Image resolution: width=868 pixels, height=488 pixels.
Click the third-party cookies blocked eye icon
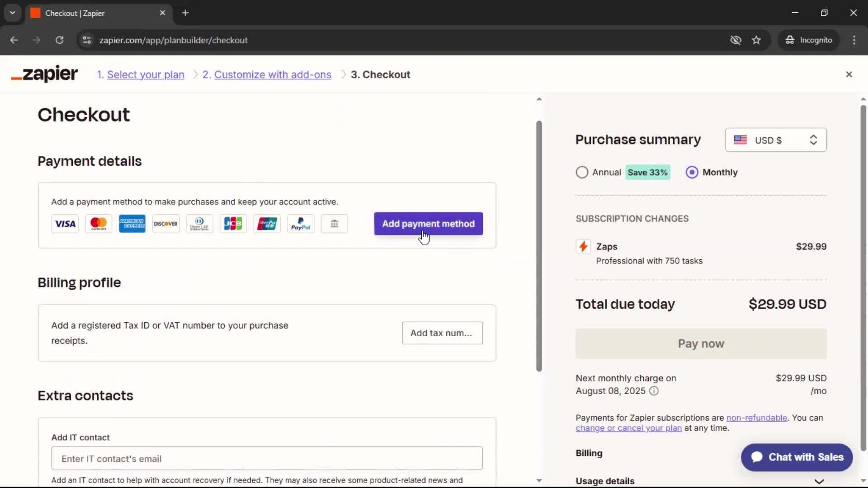(x=736, y=40)
